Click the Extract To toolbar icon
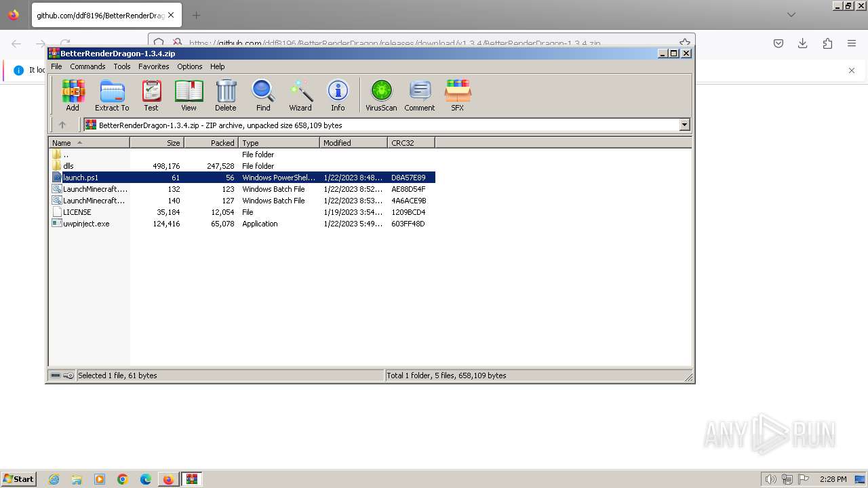The width and height of the screenshot is (868, 488). tap(112, 95)
